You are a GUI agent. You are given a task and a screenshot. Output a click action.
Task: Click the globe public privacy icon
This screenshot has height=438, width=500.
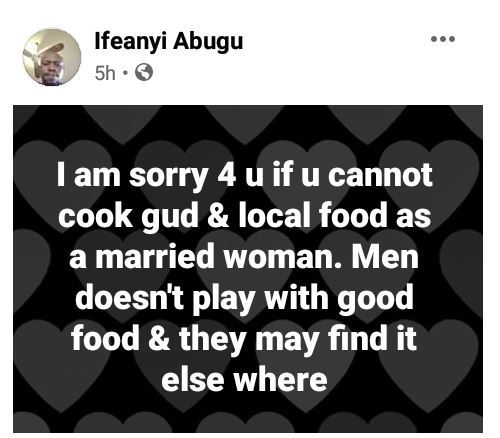(144, 72)
